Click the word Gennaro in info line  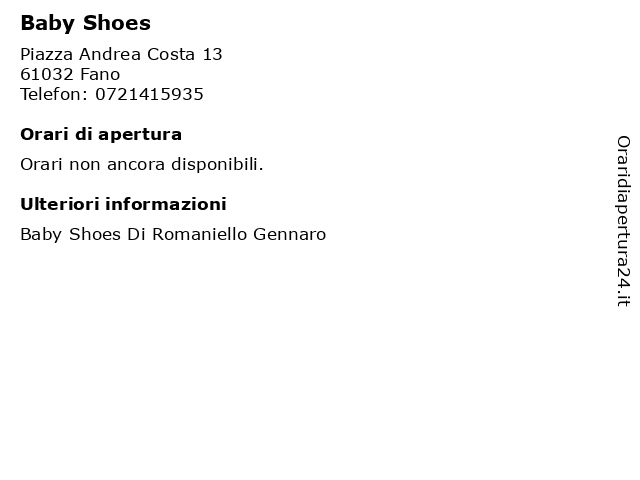coord(289,235)
